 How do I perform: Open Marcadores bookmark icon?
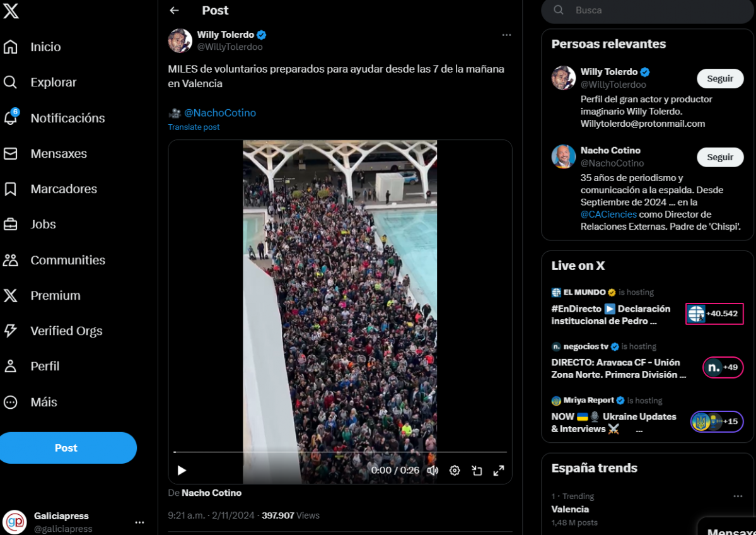[11, 189]
